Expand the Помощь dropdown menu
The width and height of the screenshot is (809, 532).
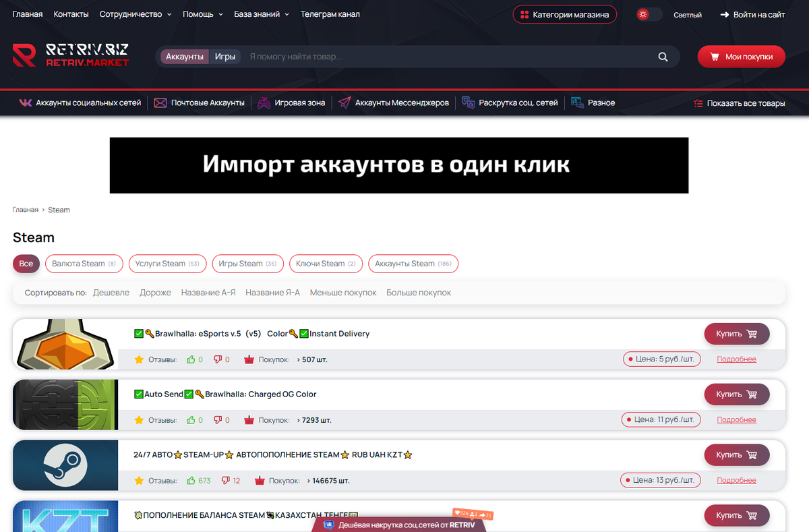[x=203, y=14]
